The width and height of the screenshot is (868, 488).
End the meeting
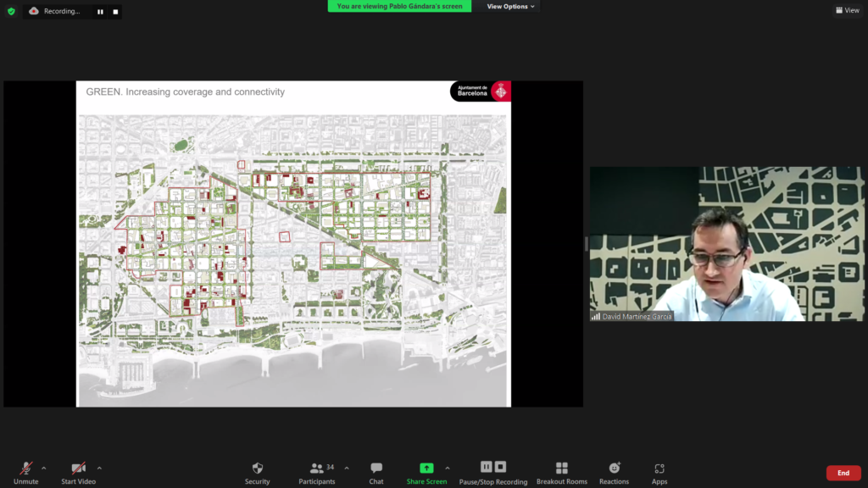click(x=843, y=473)
